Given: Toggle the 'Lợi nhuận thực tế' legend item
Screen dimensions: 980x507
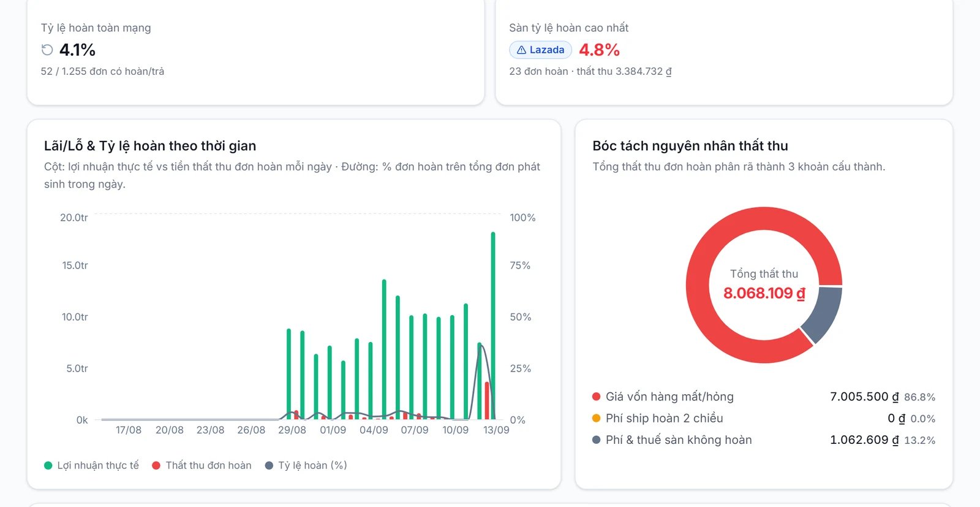Looking at the screenshot, I should (92, 465).
